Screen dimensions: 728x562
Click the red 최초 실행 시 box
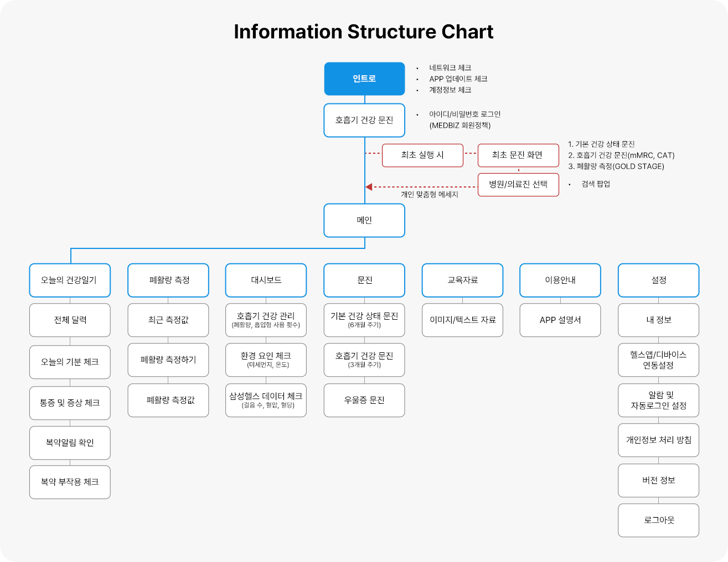coord(422,155)
